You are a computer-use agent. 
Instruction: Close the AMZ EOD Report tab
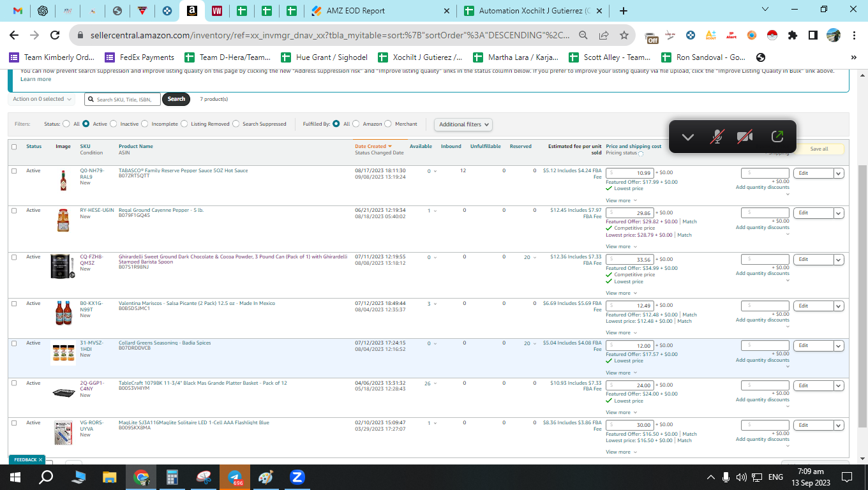point(445,11)
